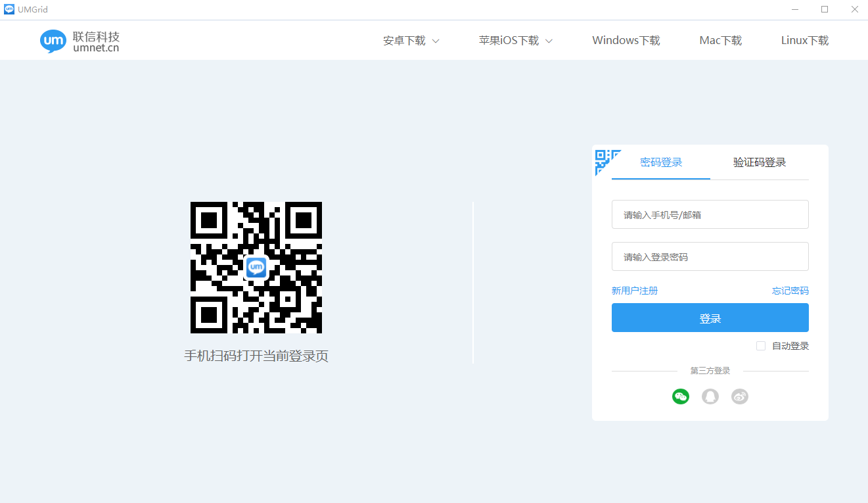Focus the 请输入登录密码 field
This screenshot has height=503, width=868.
pos(710,256)
